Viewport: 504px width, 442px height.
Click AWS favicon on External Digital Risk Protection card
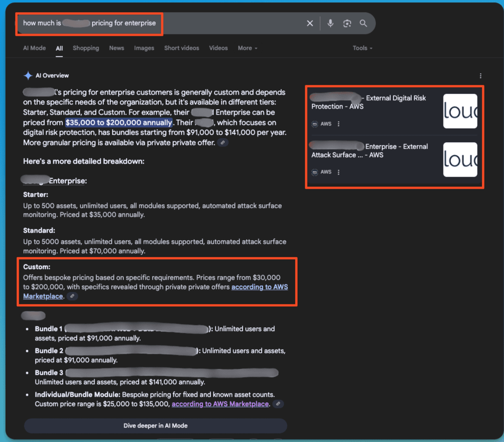315,124
